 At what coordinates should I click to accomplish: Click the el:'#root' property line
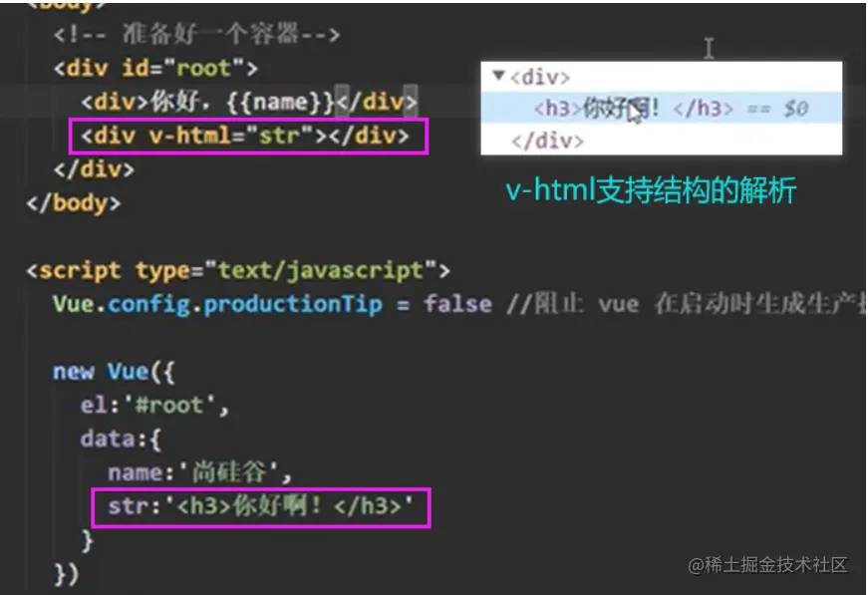click(x=153, y=406)
